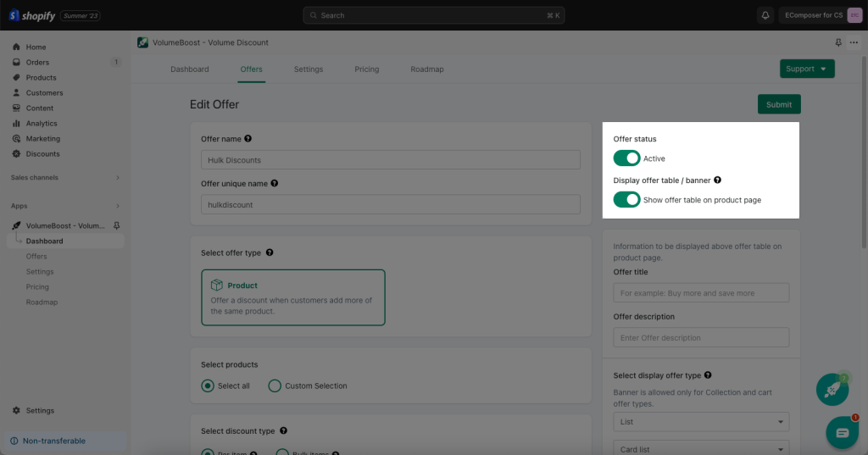Click the Content icon in sidebar

click(x=16, y=108)
